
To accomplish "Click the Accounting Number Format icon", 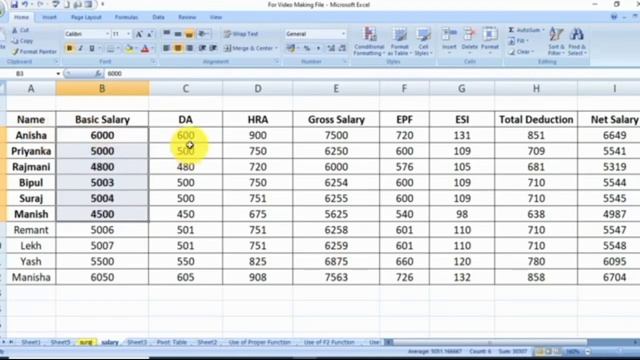I will pyautogui.click(x=291, y=48).
